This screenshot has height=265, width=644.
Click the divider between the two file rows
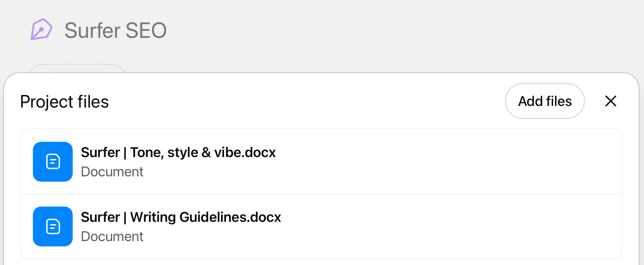point(321,194)
